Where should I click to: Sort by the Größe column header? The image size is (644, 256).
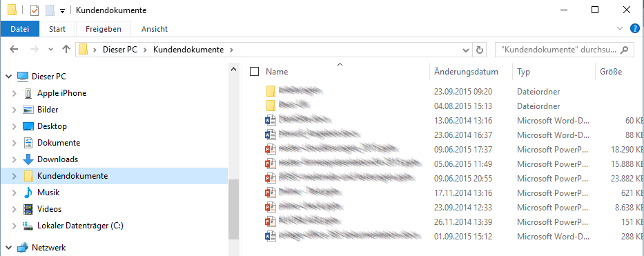pyautogui.click(x=611, y=72)
